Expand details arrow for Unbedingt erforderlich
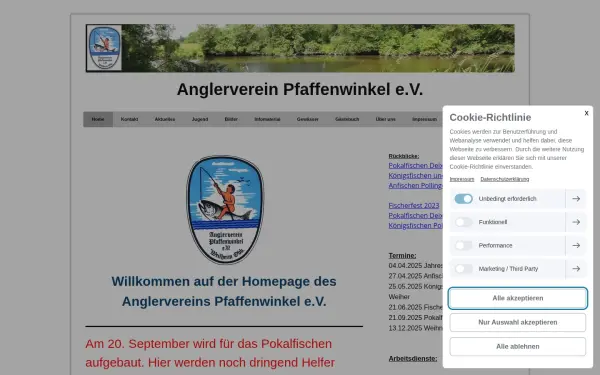This screenshot has height=375, width=600. [x=576, y=199]
